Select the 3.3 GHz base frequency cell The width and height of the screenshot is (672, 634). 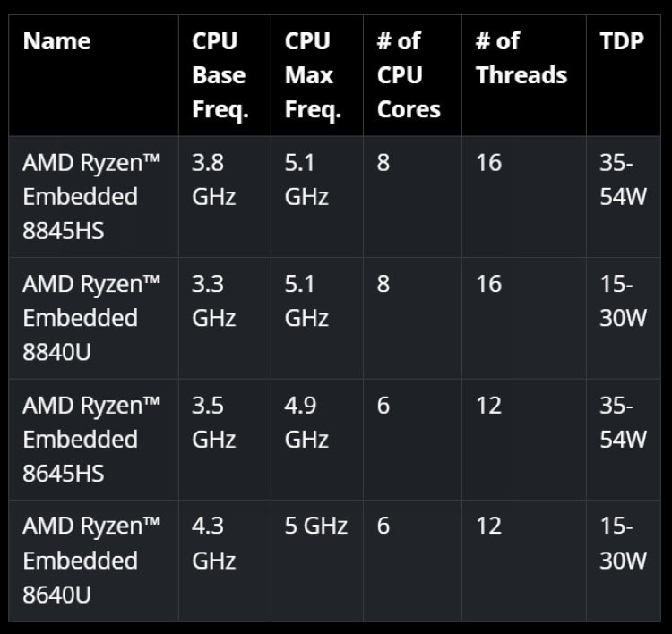[213, 301]
